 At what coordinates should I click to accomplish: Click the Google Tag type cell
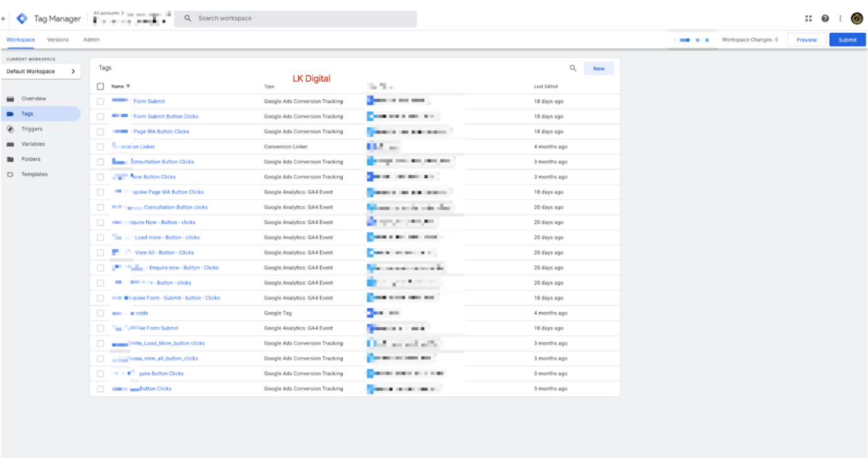click(x=278, y=313)
